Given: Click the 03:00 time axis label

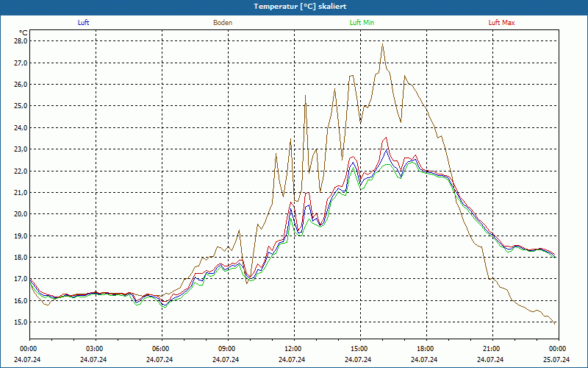Looking at the screenshot, I should click(95, 349).
